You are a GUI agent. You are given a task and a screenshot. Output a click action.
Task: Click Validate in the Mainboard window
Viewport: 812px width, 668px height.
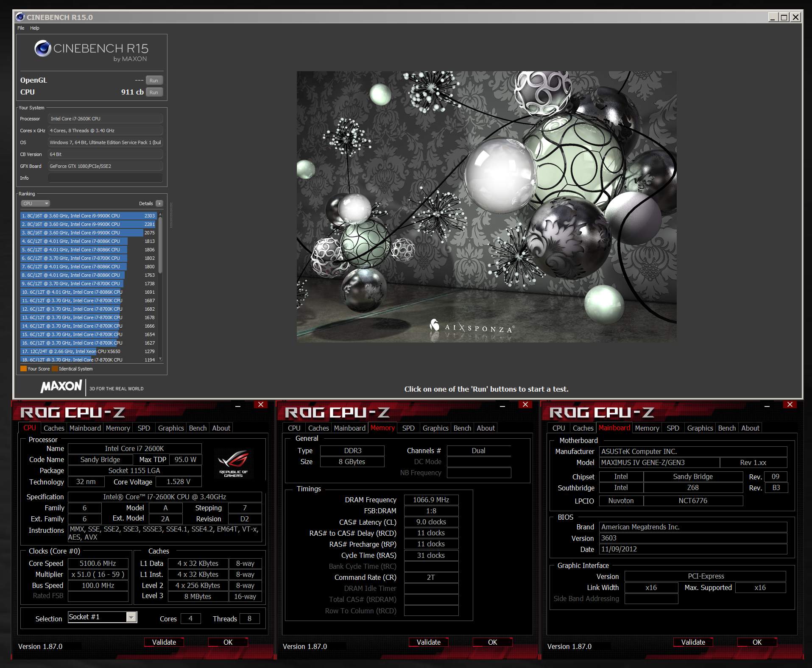(x=693, y=642)
